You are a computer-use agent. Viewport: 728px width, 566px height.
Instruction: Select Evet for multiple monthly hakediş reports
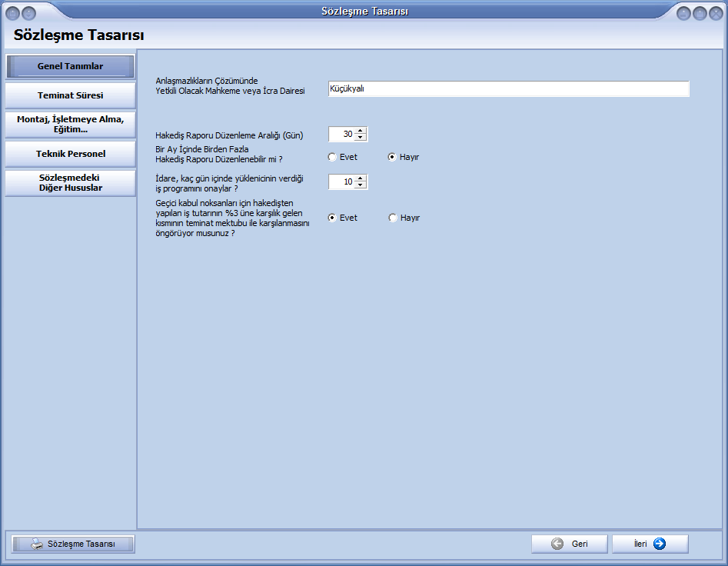point(332,157)
